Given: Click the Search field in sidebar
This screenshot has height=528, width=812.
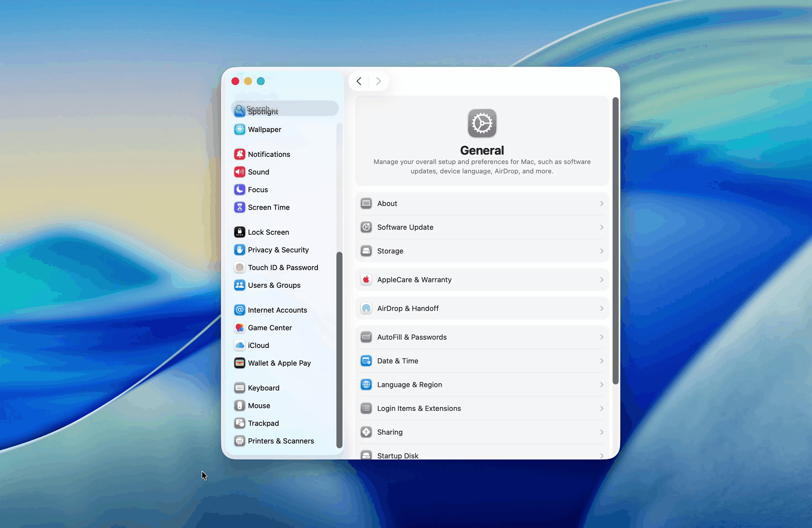Looking at the screenshot, I should (x=284, y=109).
